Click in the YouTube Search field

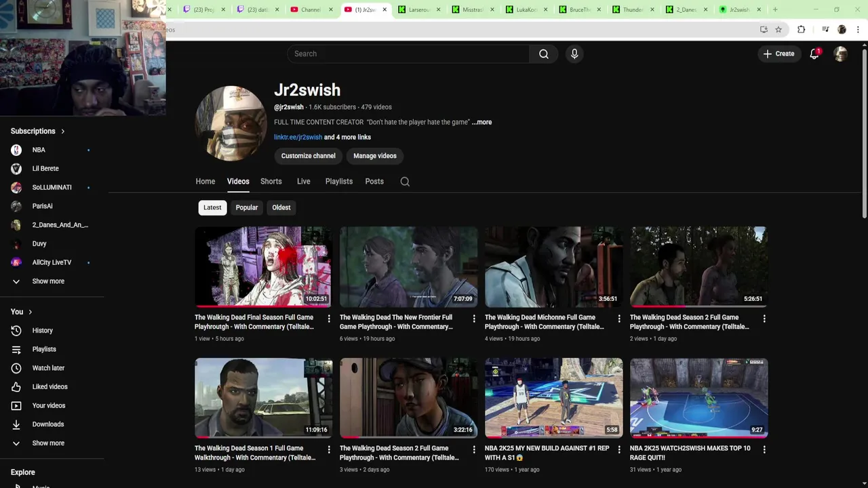click(408, 54)
